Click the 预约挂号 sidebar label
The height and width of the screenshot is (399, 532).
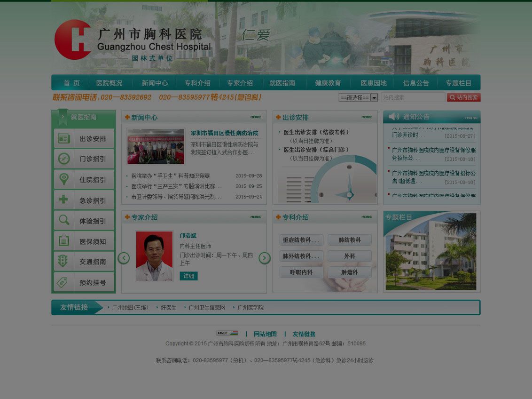click(x=93, y=282)
